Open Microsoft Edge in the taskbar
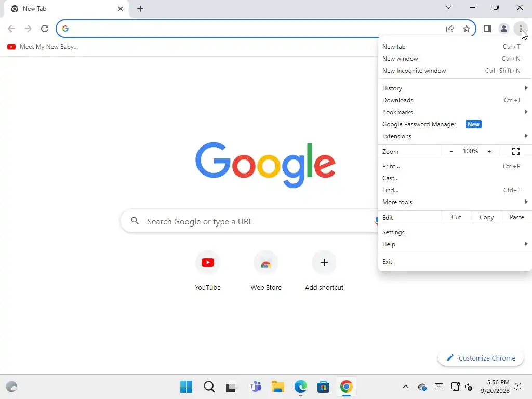This screenshot has height=399, width=532. pos(301,387)
